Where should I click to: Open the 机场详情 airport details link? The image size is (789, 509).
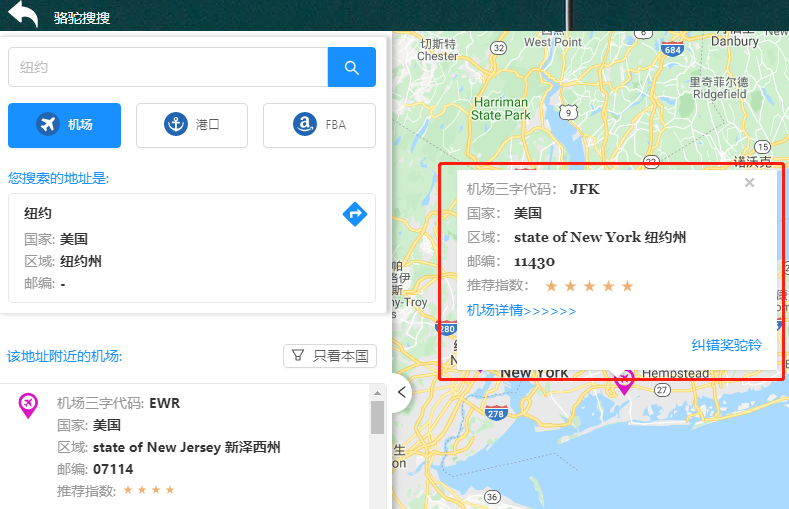tap(521, 310)
